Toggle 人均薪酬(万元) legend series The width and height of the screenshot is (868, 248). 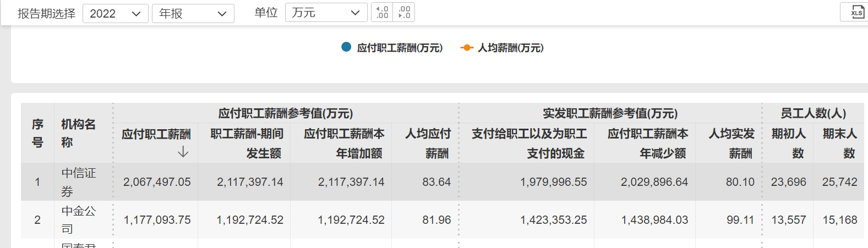(x=502, y=48)
